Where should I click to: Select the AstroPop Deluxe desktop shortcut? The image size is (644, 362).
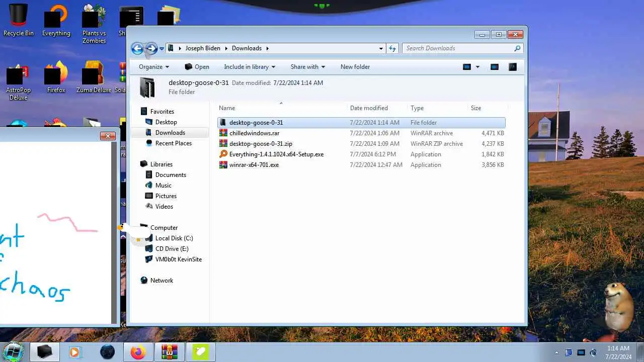19,80
